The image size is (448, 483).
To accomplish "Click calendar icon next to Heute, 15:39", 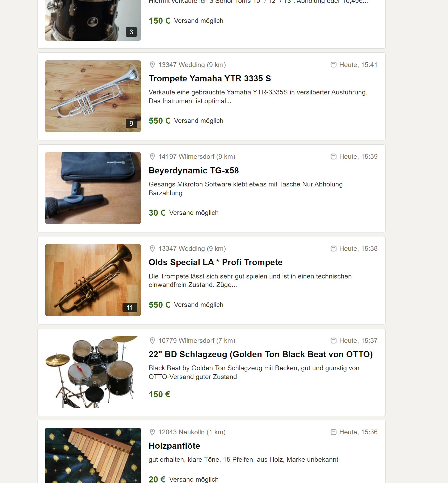I will [x=333, y=156].
